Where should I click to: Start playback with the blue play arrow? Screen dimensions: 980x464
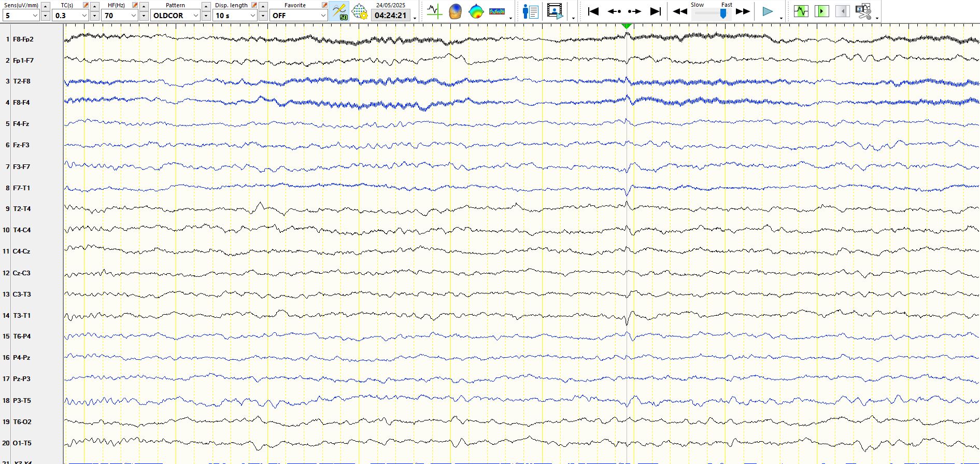(768, 11)
